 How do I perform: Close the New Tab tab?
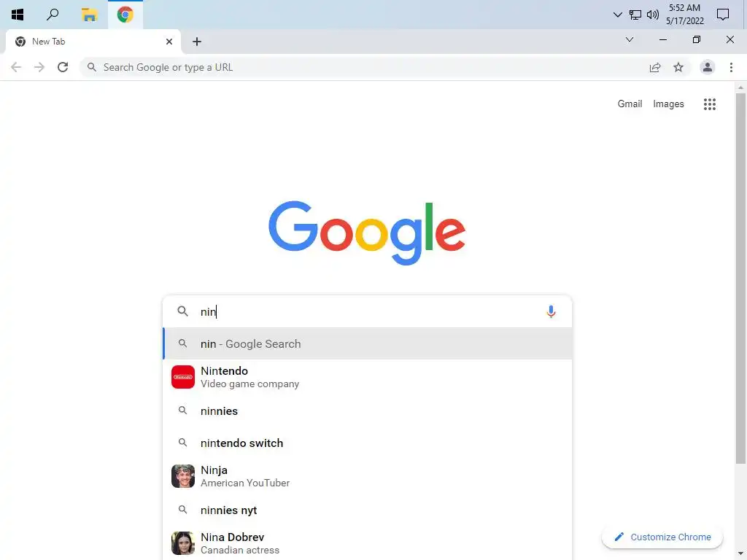[169, 42]
